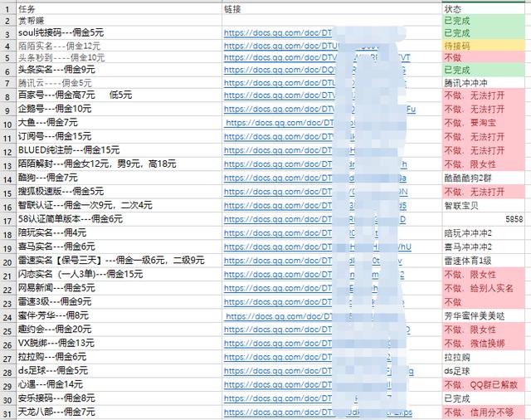531x420 pixels.
Task: Select row header number 31
Action: point(7,412)
